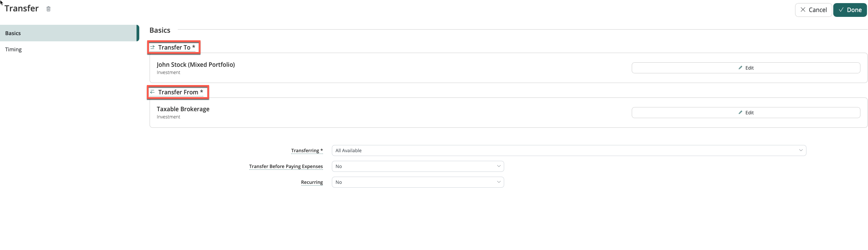
Task: Click the Basics section heading
Action: click(160, 30)
